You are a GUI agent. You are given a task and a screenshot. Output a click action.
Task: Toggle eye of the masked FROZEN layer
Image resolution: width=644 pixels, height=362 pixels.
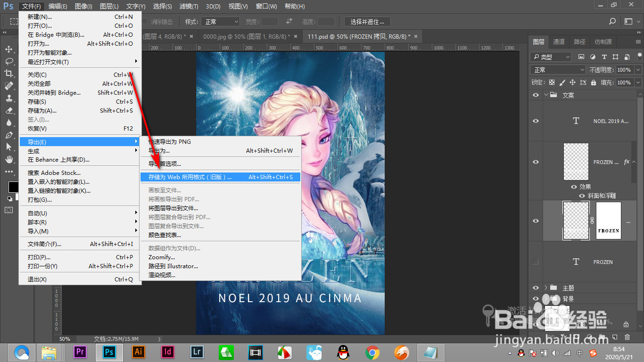[x=536, y=221]
